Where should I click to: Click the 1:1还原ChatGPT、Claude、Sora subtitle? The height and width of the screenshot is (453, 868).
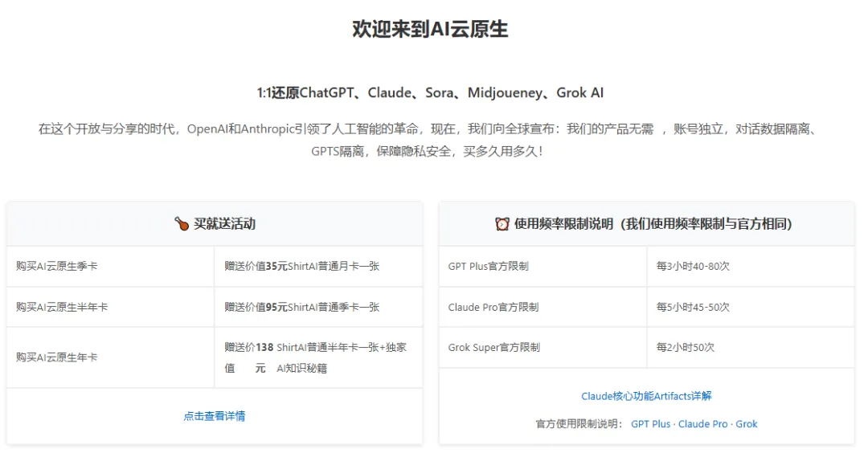pyautogui.click(x=430, y=93)
